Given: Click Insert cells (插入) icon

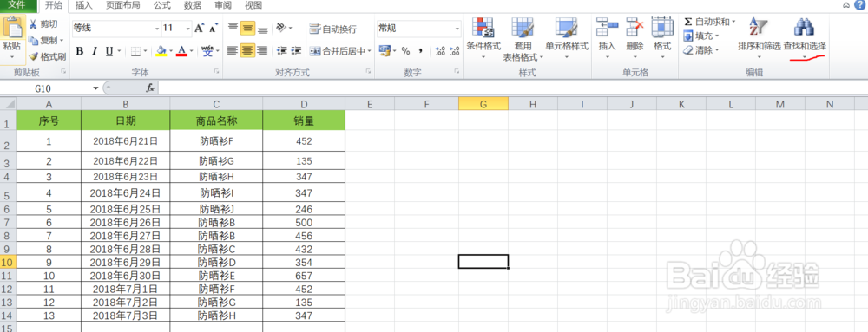Looking at the screenshot, I should 608,28.
